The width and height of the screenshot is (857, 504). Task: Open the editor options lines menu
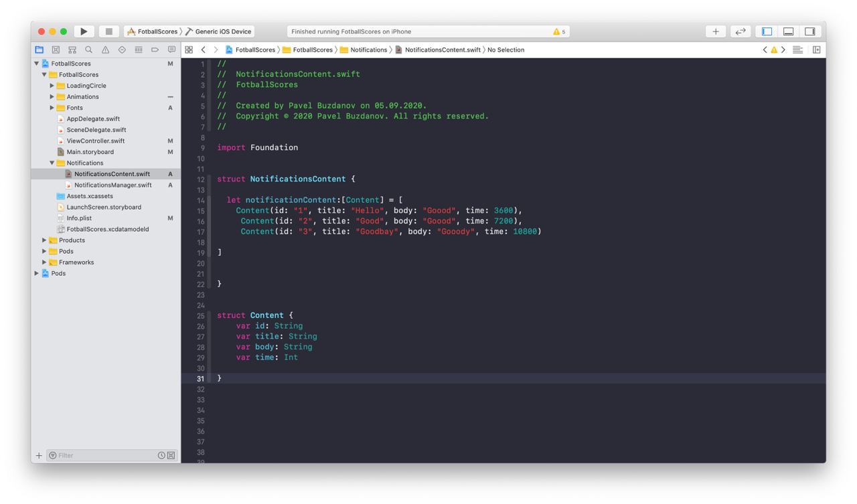click(797, 50)
